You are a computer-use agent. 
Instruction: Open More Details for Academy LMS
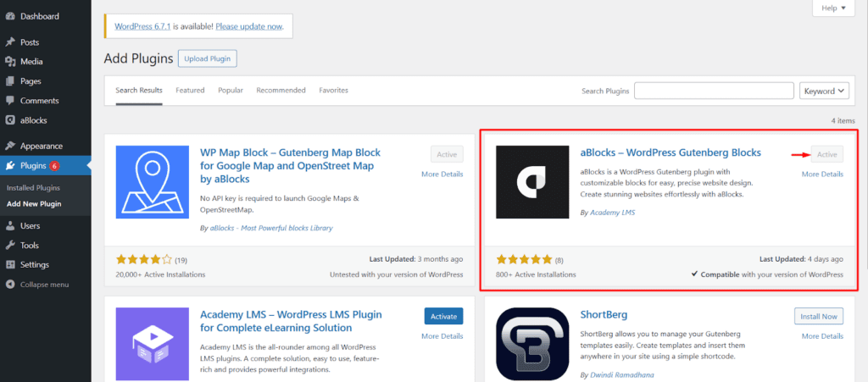(442, 336)
